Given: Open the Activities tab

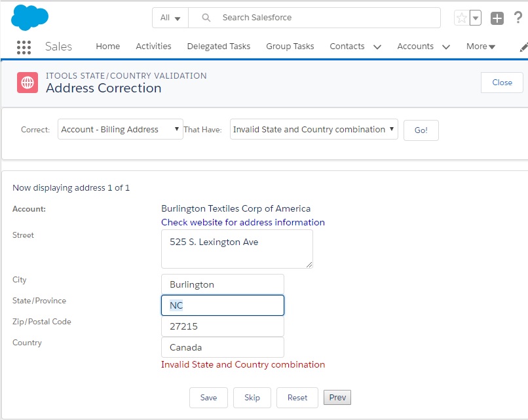Looking at the screenshot, I should [153, 46].
